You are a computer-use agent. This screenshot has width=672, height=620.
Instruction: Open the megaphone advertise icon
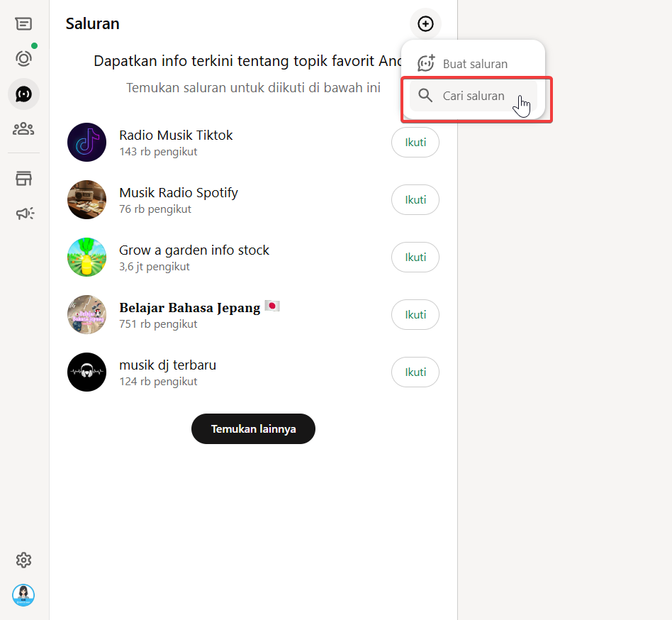point(24,213)
